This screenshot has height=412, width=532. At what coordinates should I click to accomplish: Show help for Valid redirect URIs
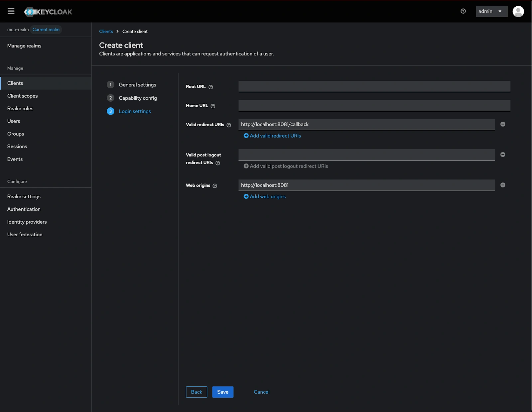tap(229, 125)
